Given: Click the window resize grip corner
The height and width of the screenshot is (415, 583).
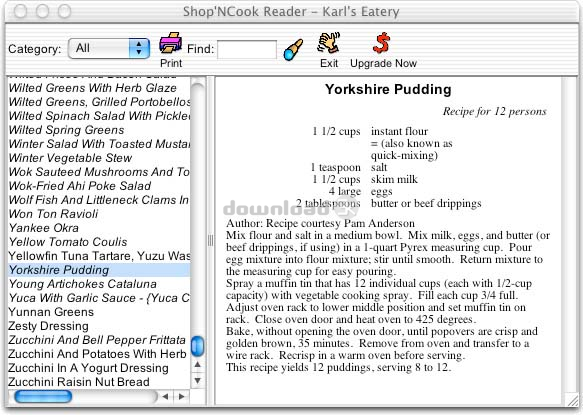Looking at the screenshot, I should 571,399.
